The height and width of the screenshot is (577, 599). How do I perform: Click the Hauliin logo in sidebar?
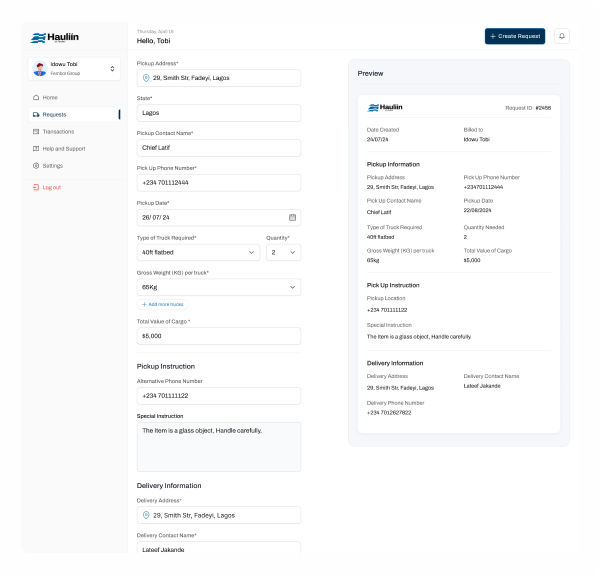(55, 37)
